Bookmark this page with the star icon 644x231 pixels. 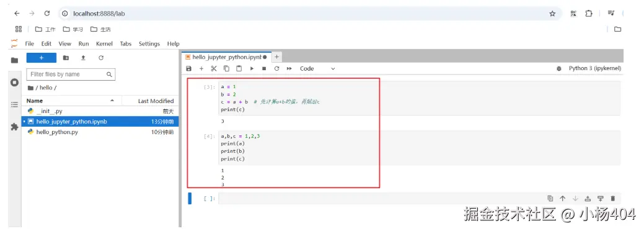552,14
